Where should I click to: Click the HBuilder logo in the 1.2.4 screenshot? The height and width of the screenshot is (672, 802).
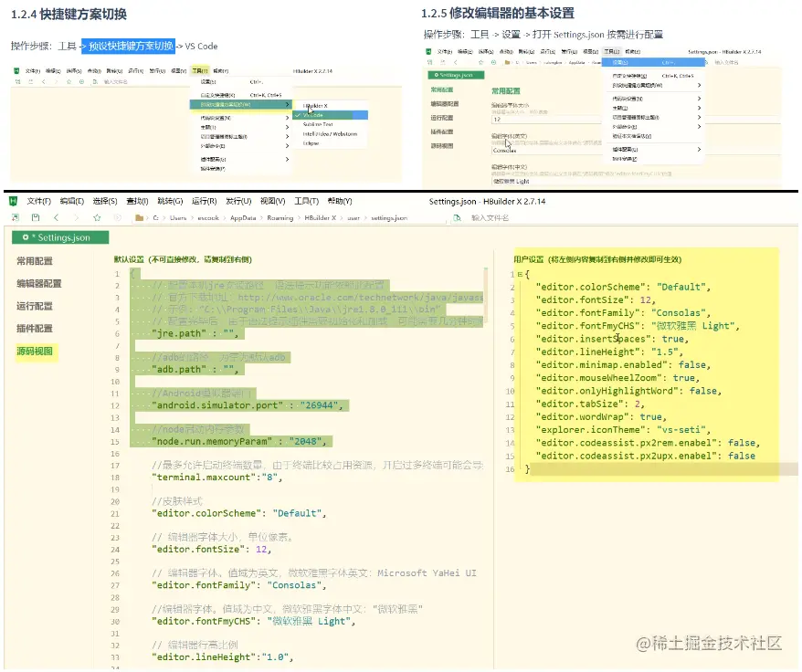16,71
